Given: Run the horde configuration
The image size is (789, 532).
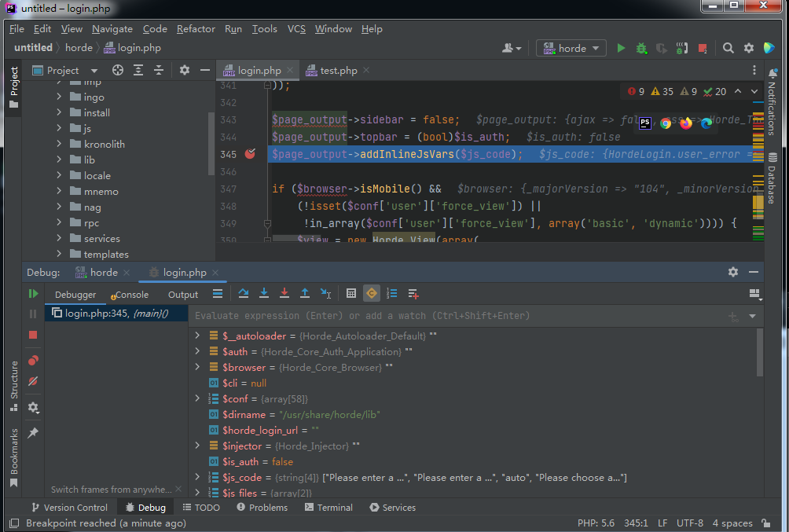Looking at the screenshot, I should 621,48.
